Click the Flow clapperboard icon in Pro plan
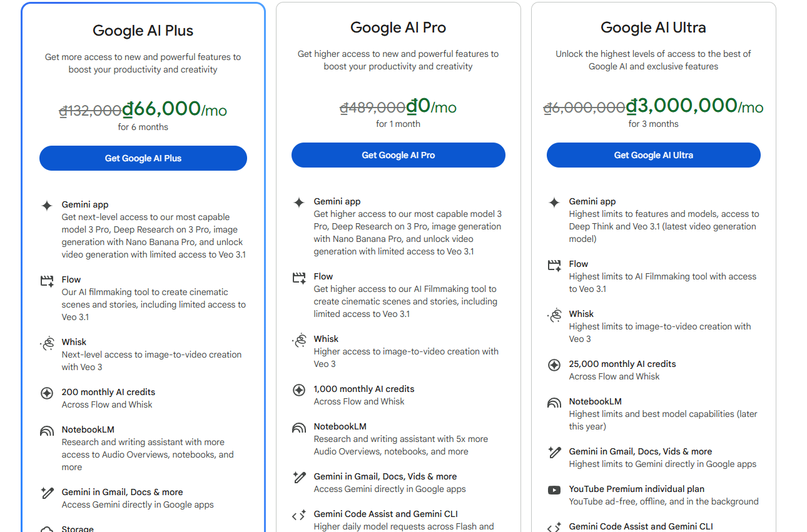807x532 pixels. tap(299, 278)
